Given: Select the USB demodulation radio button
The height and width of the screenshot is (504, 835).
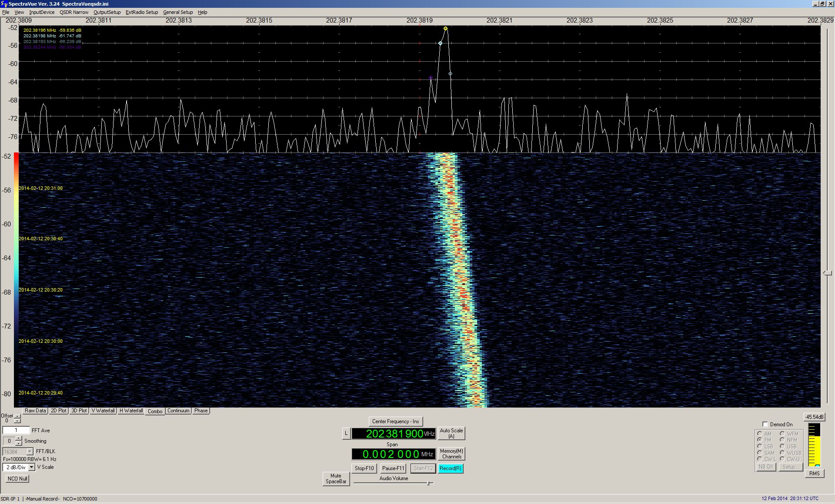Looking at the screenshot, I should [782, 446].
